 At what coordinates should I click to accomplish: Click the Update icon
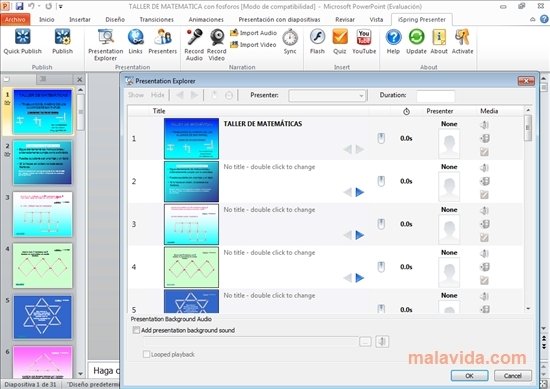click(x=416, y=36)
